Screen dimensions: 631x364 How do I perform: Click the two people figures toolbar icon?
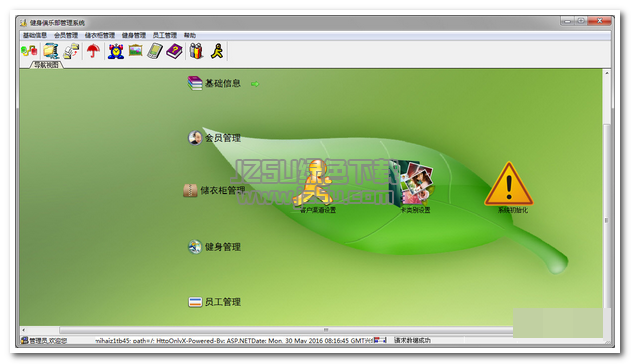point(196,51)
